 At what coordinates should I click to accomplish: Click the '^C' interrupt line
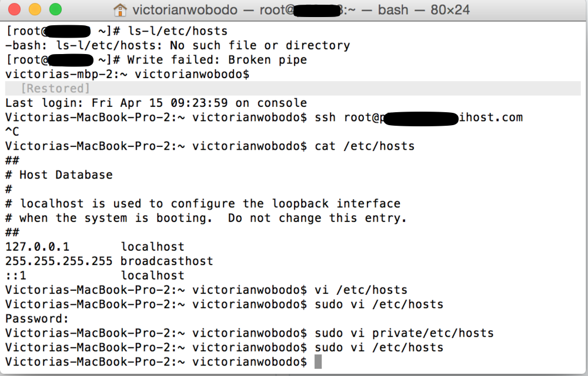point(12,132)
